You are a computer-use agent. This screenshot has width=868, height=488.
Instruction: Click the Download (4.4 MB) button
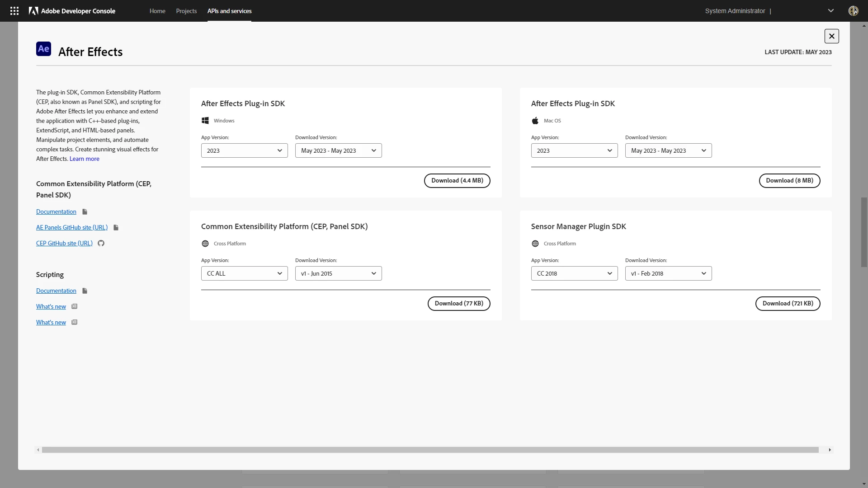pos(457,181)
